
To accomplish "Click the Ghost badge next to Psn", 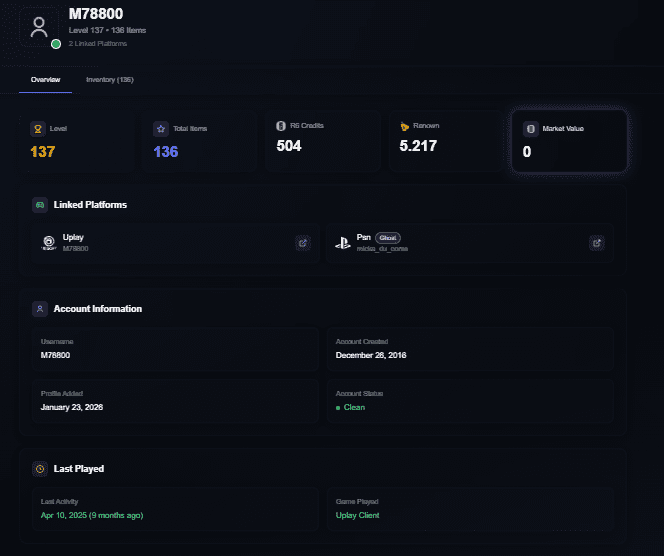I will 388,238.
